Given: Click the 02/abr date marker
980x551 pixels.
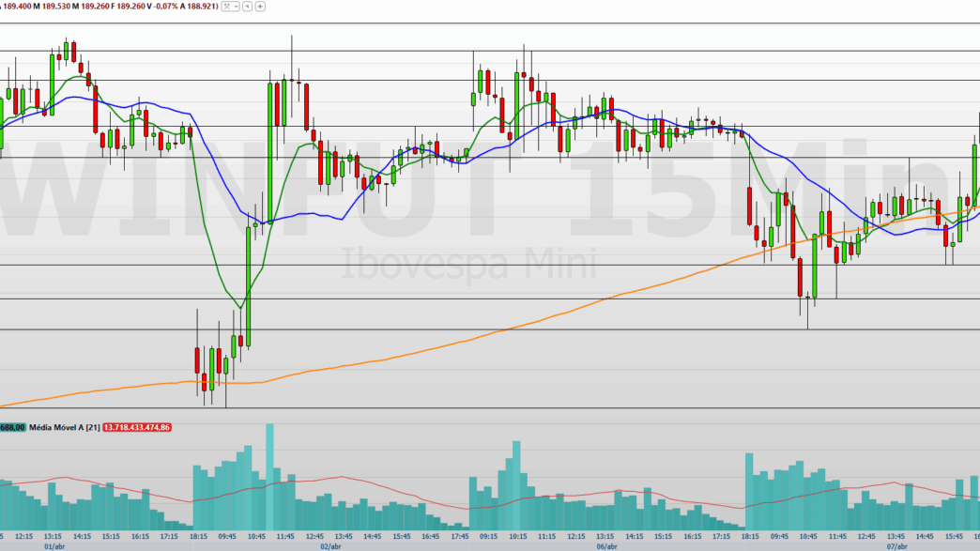Looking at the screenshot, I should tap(330, 545).
